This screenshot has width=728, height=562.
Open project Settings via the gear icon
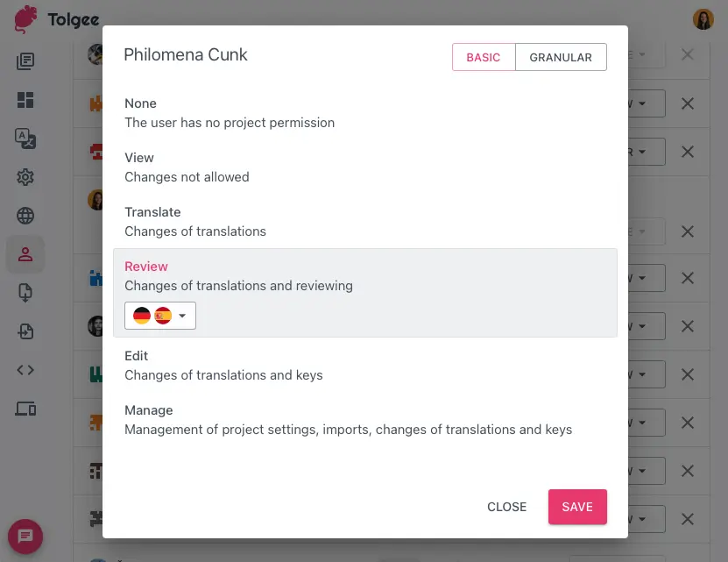click(x=25, y=176)
